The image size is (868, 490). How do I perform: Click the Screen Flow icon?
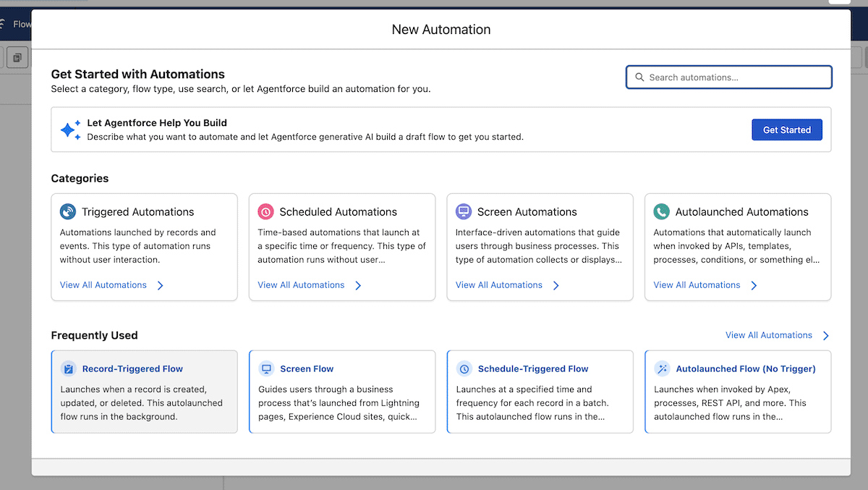click(266, 369)
